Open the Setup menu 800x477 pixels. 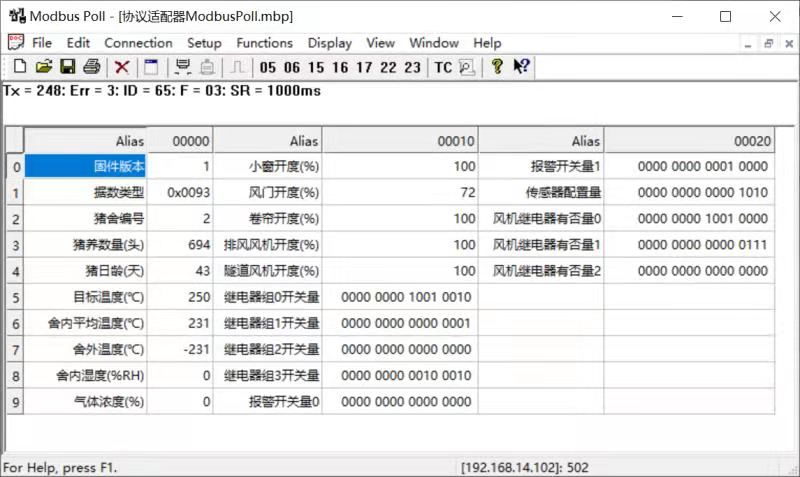pyautogui.click(x=204, y=43)
